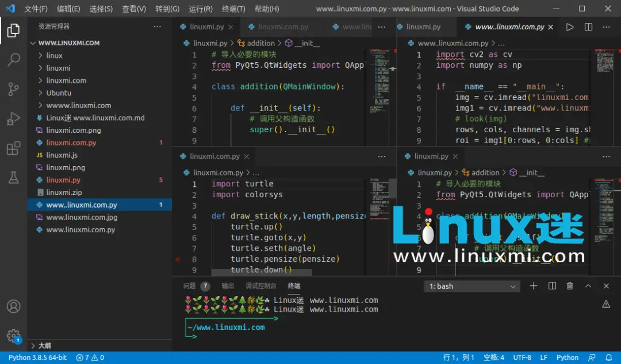The image size is (621, 364).
Task: Open the 帮助(H) menu
Action: pos(267,9)
